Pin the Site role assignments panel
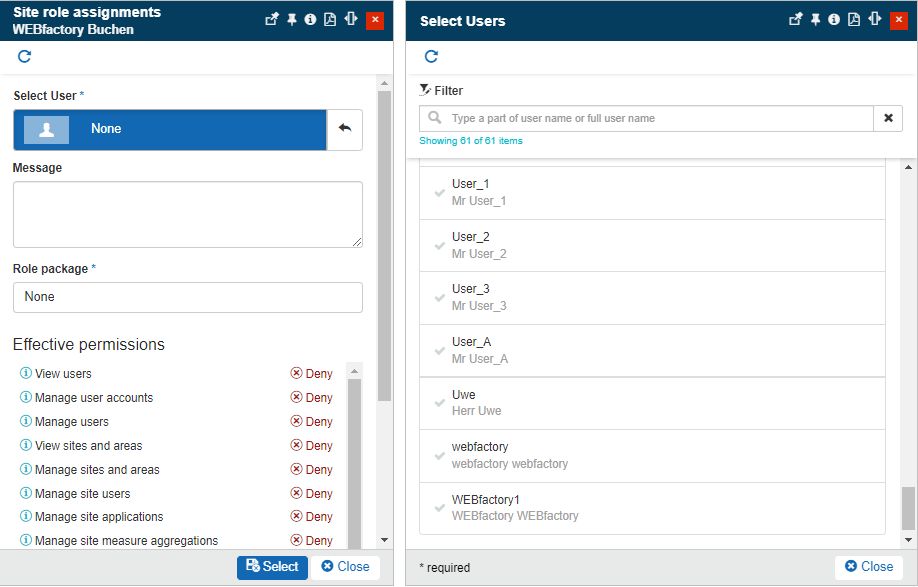 [292, 19]
